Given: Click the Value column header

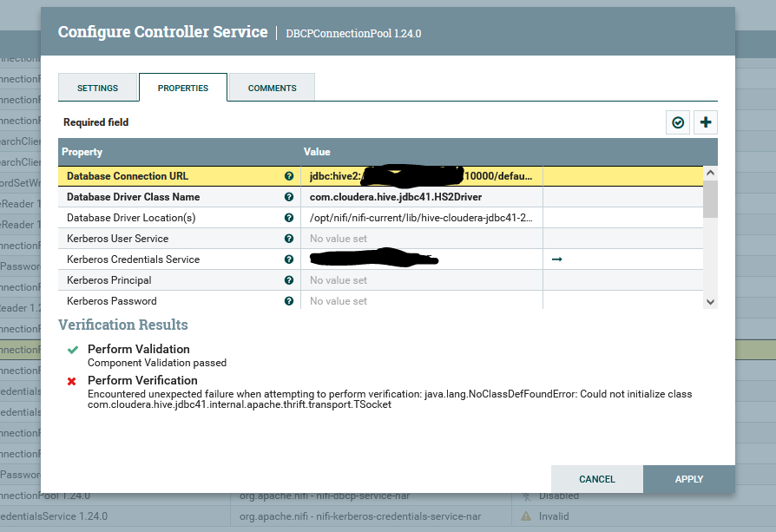Looking at the screenshot, I should tap(317, 152).
